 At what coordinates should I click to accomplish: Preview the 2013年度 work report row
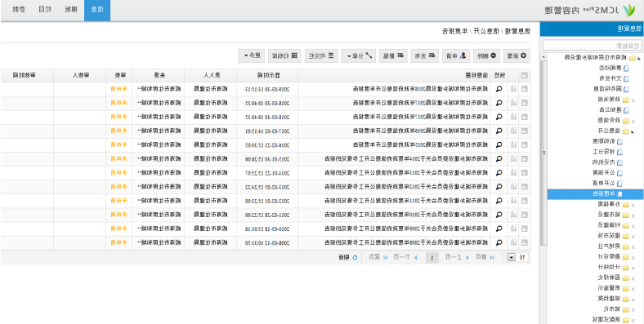pos(499,173)
